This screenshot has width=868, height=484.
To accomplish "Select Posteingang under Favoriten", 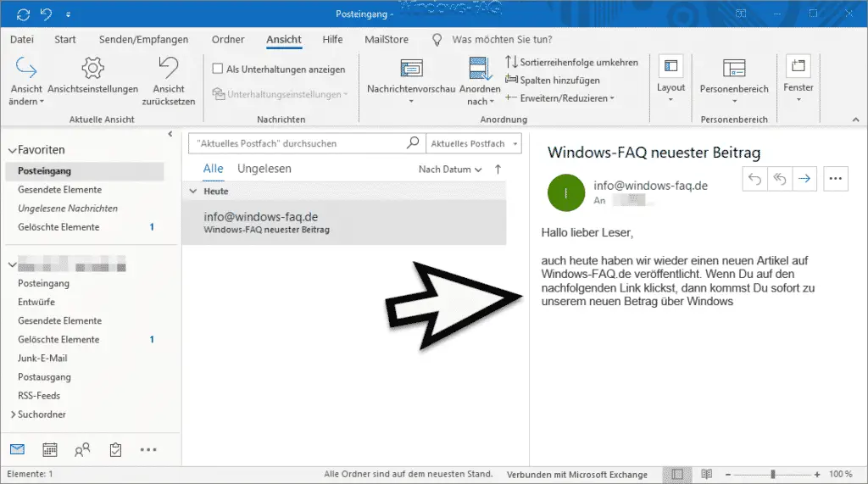I will [85, 171].
